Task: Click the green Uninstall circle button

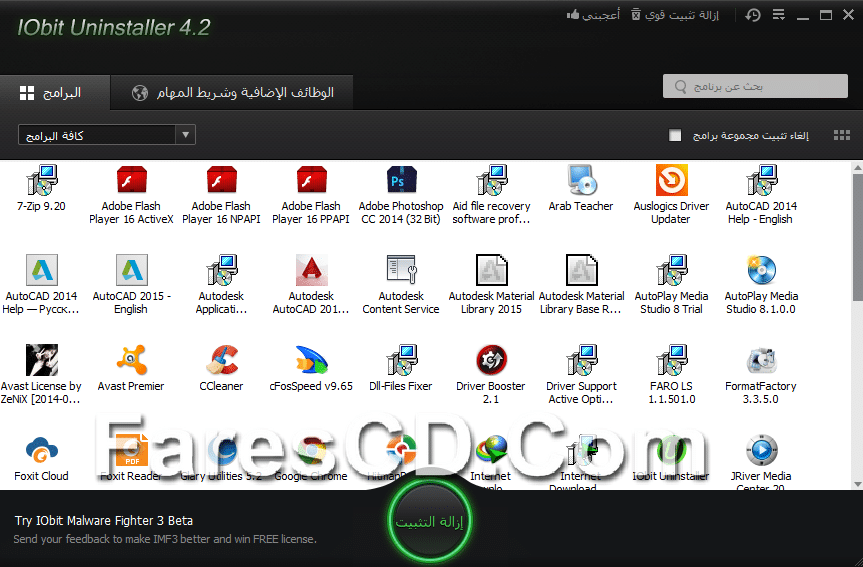Action: (x=429, y=521)
